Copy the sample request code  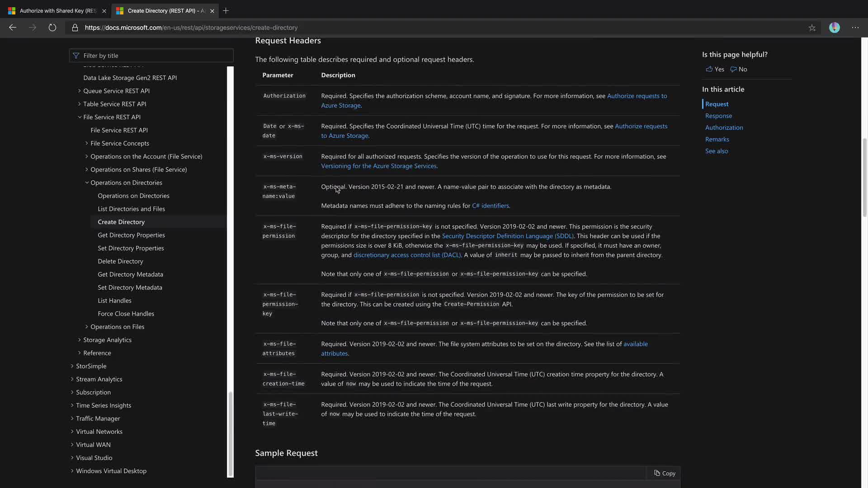coord(664,473)
